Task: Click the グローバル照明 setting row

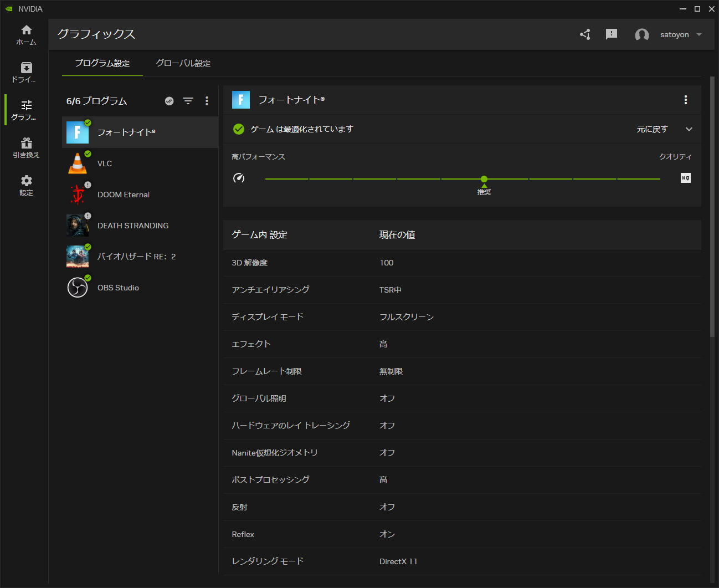Action: click(462, 398)
